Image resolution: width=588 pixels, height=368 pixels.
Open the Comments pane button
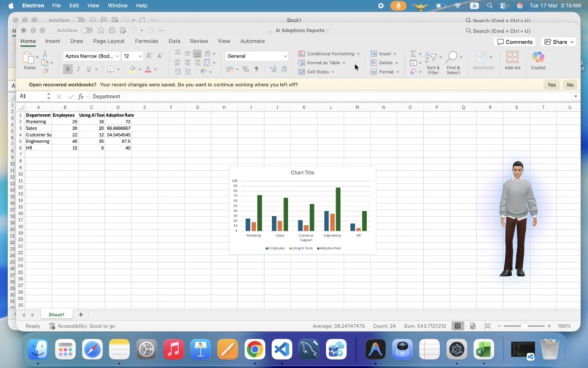(514, 42)
